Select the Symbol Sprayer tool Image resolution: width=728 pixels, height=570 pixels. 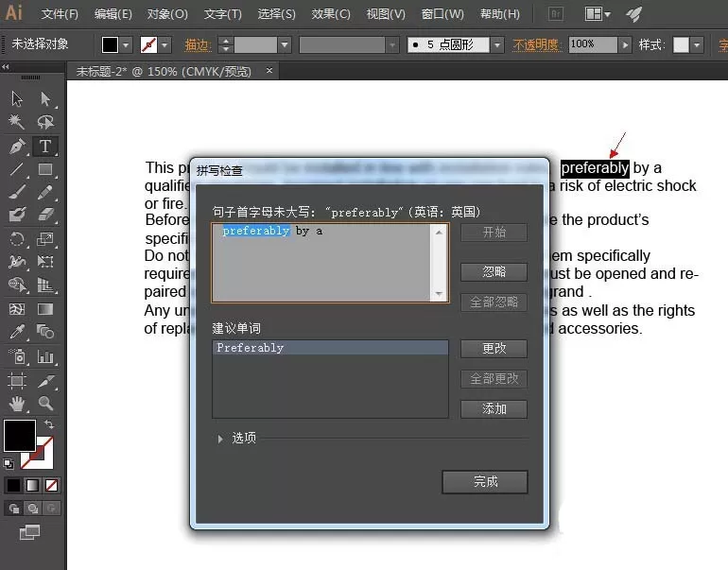(x=17, y=356)
